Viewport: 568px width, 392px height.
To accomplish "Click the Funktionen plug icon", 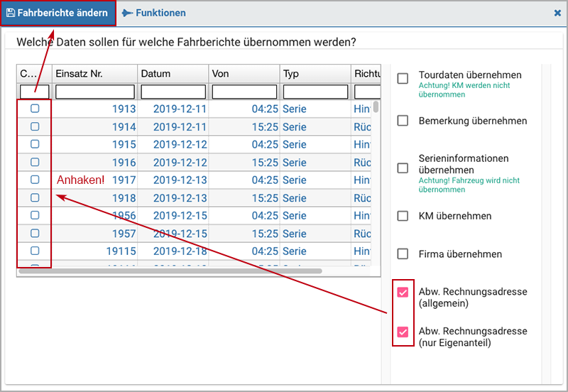I will [127, 13].
